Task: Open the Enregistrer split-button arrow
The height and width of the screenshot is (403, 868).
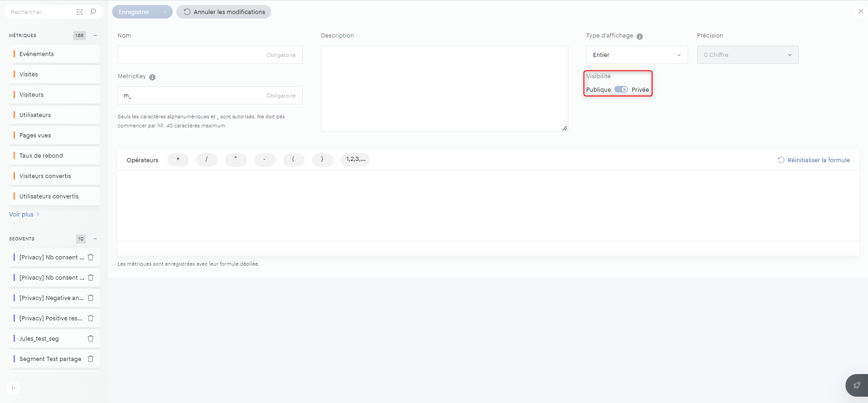Action: coord(165,12)
